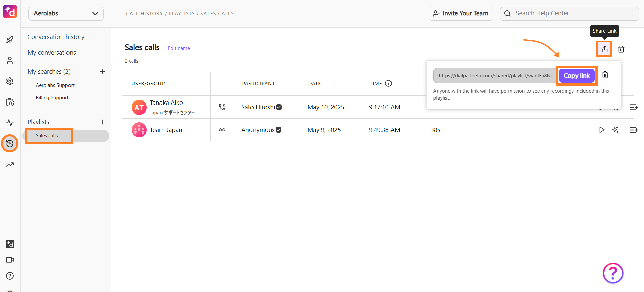Open the activity pulse sidebar icon
The height and width of the screenshot is (292, 644).
(10, 123)
